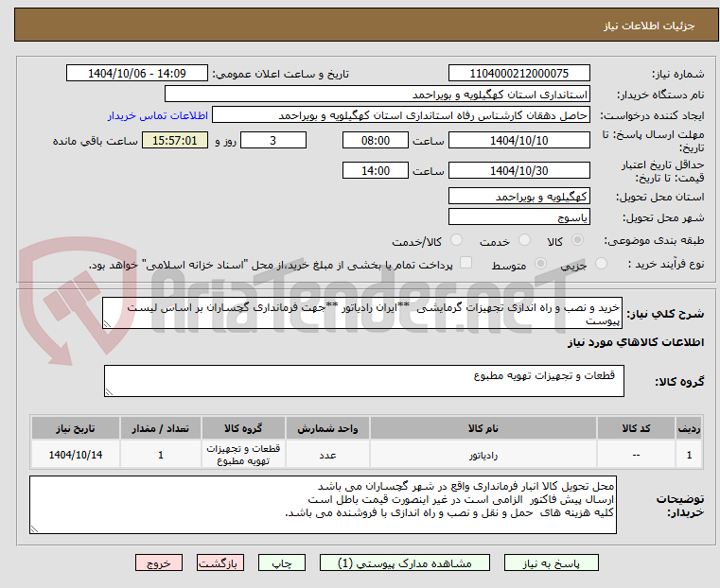
Task: Click the پاسخ به نیاز button
Action: click(551, 562)
